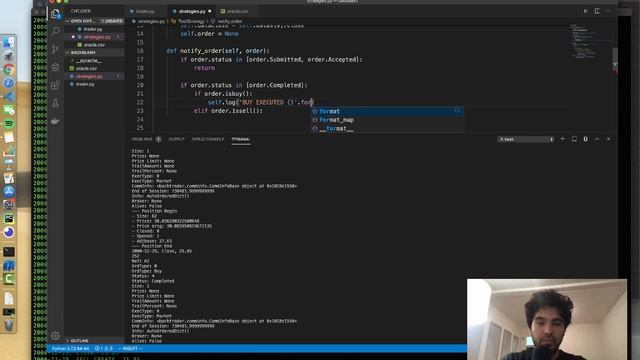Click the Python interpreter status bar entry
The height and width of the screenshot is (360, 640).
70,349
